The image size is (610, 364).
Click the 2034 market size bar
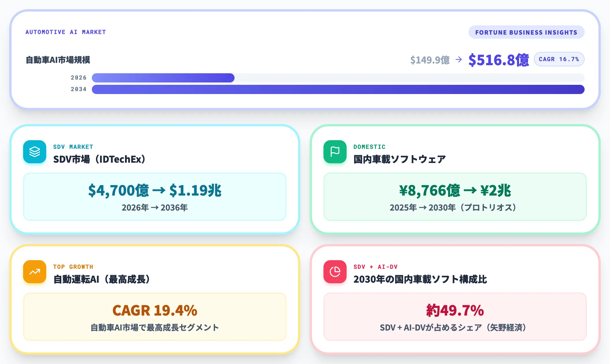pyautogui.click(x=338, y=89)
